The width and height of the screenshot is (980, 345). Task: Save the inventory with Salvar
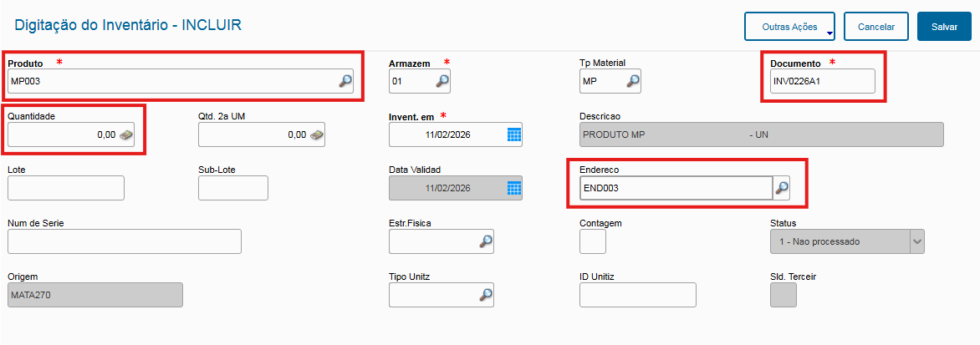[944, 27]
